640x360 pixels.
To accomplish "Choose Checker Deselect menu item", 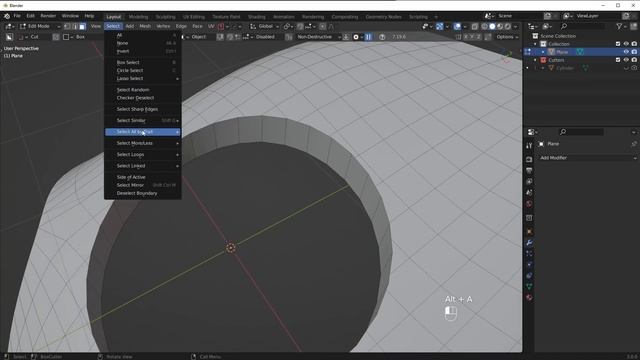I will (142, 98).
